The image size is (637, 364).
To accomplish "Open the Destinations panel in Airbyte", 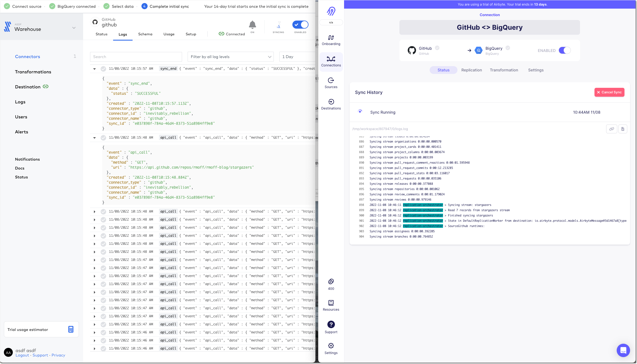I will [x=331, y=104].
